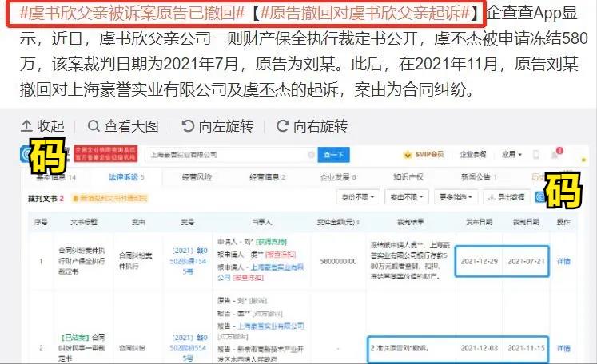Sort by the 案件金额(元) column header

tap(338, 222)
